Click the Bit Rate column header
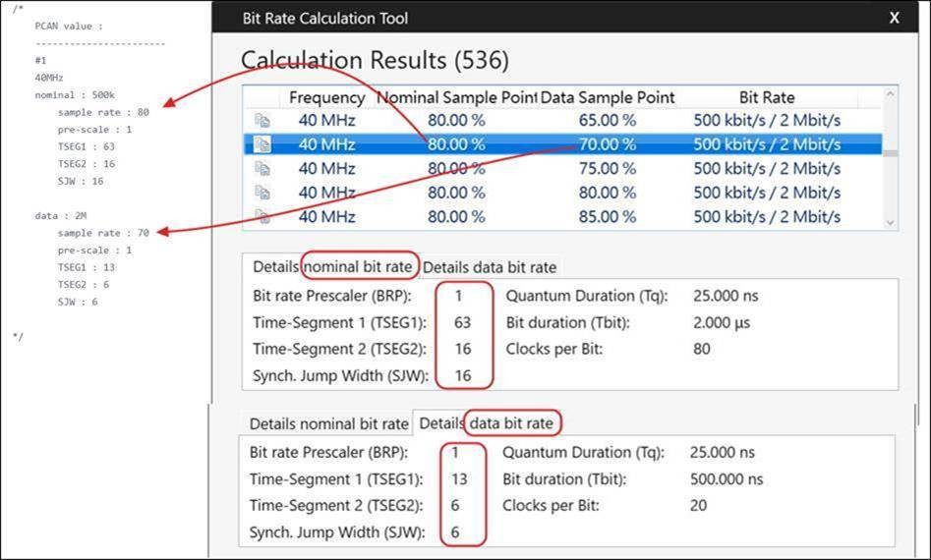 pos(767,97)
